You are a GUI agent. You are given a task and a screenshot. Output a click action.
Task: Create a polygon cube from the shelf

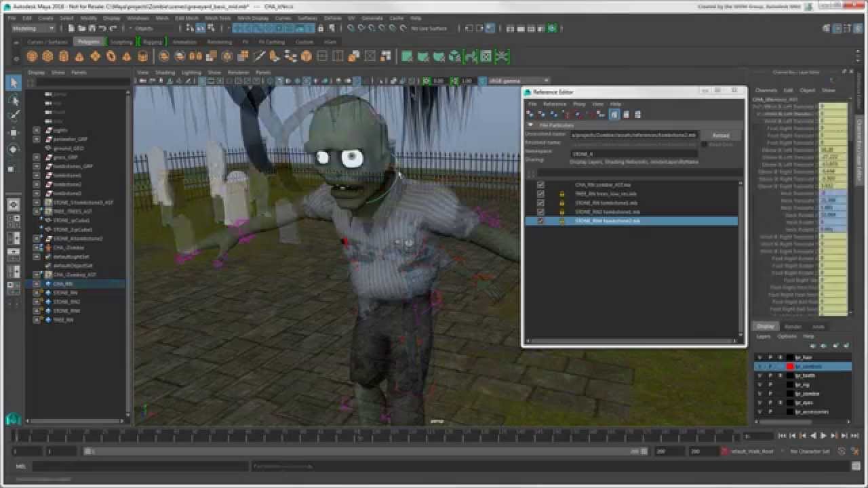[47, 57]
